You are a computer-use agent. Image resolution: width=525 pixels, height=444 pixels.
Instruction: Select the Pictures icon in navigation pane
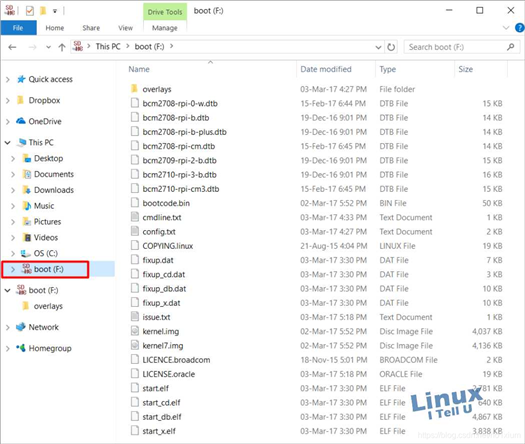point(26,221)
